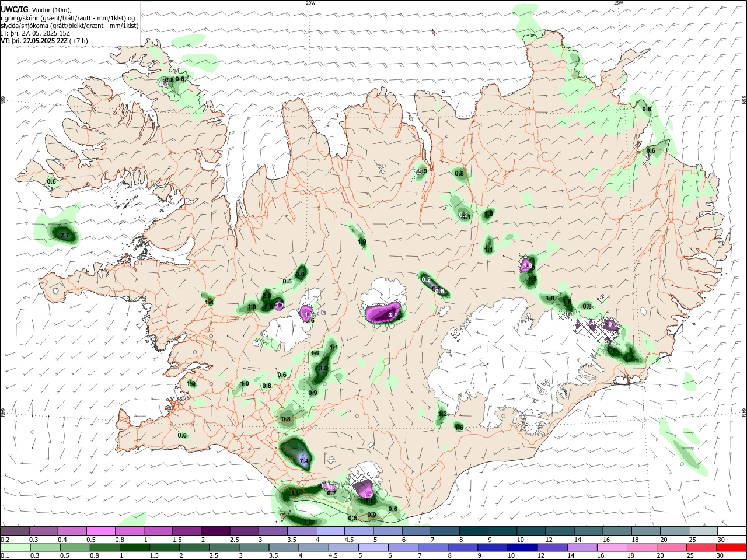Click the 'Vindur (10m)' label
The height and width of the screenshot is (560, 747).
51,9
